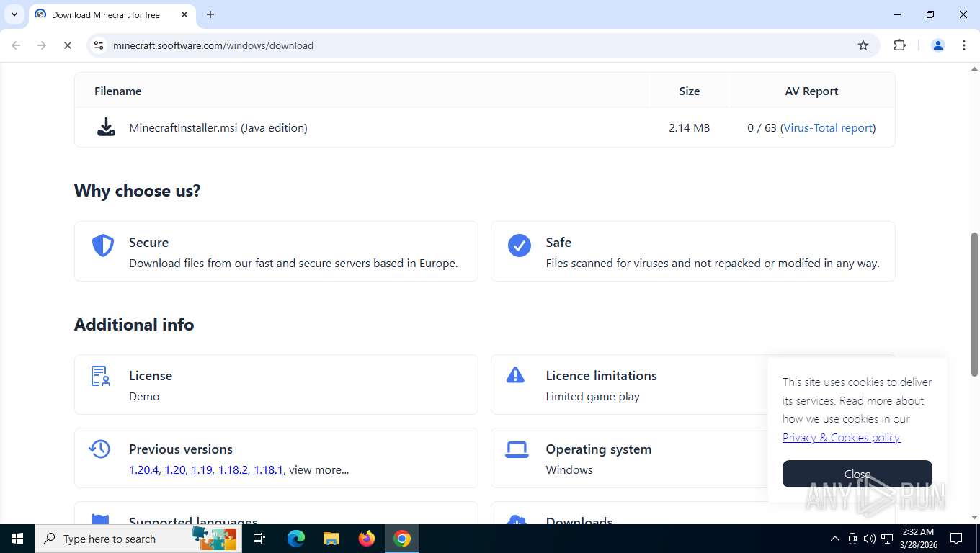Click the Previous versions history clock icon
This screenshot has width=980, height=553.
pyautogui.click(x=99, y=449)
